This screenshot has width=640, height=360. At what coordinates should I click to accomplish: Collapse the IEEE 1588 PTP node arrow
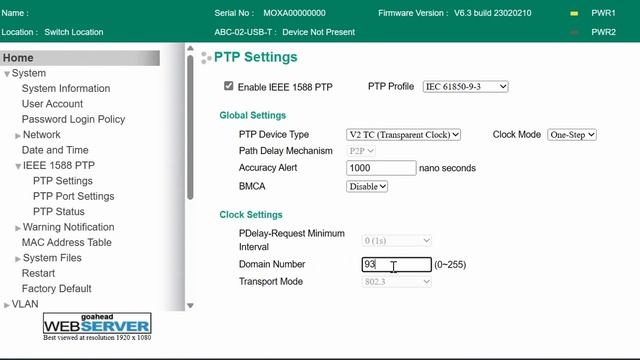pos(18,166)
